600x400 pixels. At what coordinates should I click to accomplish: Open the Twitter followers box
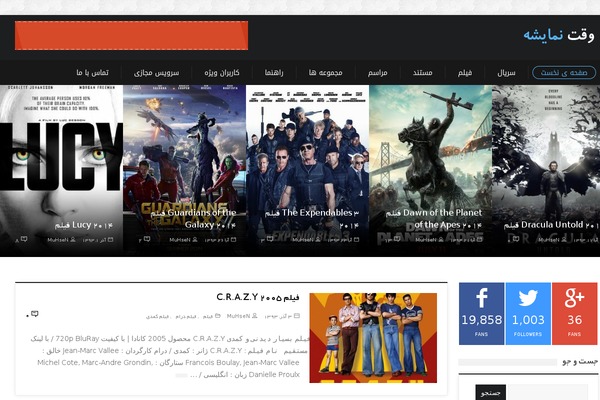(528, 313)
